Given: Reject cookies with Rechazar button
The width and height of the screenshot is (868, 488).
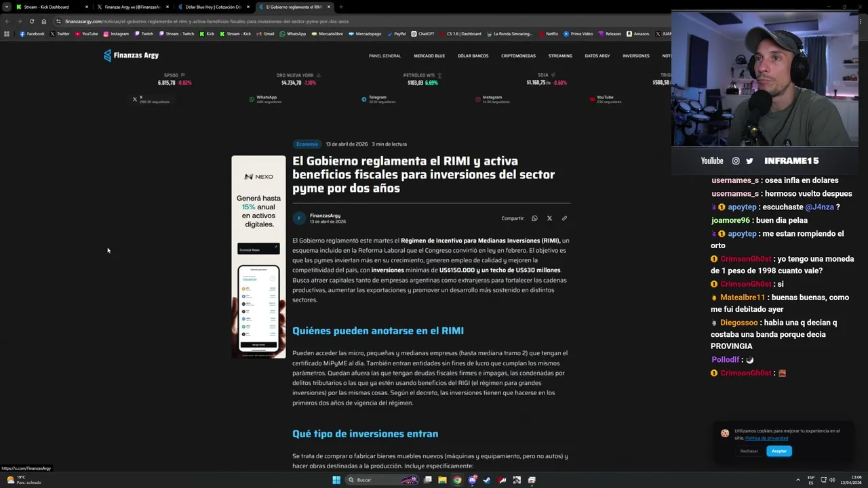Looking at the screenshot, I should [x=749, y=451].
